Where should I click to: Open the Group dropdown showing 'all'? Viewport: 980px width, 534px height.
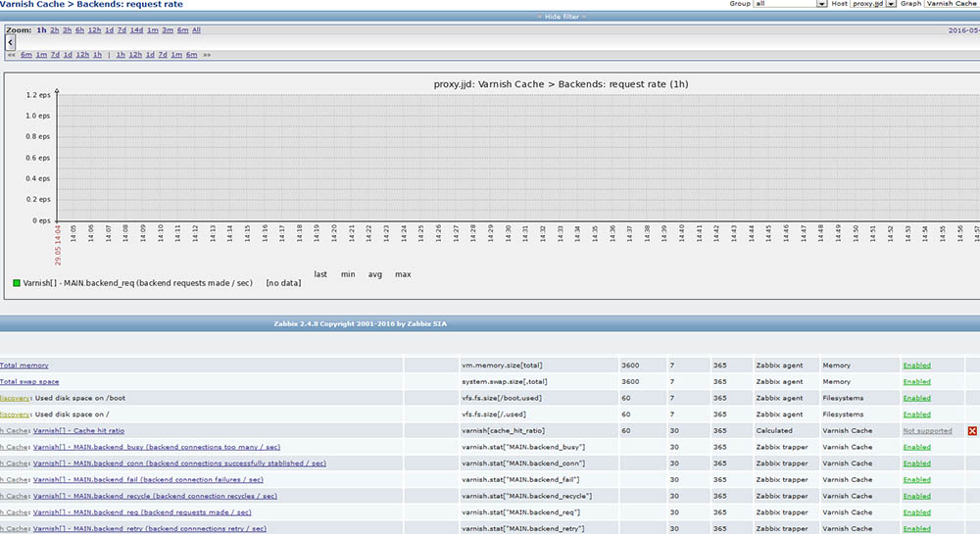tap(791, 4)
